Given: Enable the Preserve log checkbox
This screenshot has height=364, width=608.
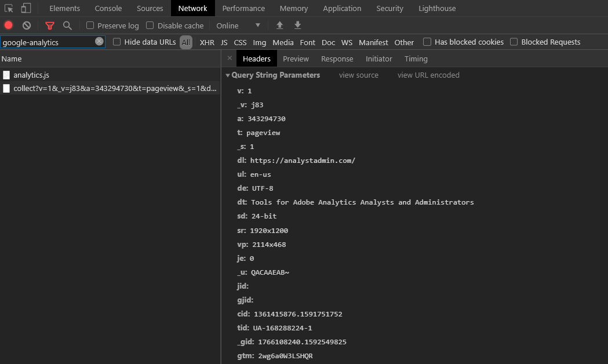Looking at the screenshot, I should pos(90,26).
